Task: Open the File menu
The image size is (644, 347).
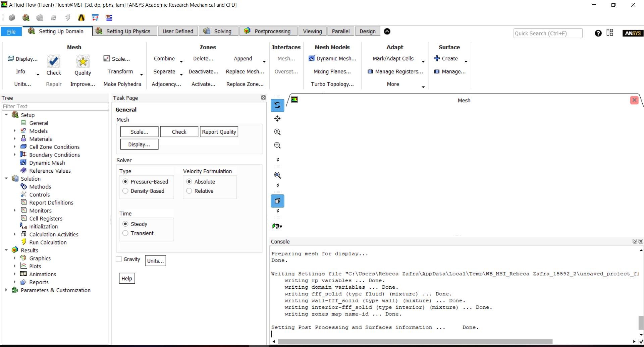Action: 11,32
